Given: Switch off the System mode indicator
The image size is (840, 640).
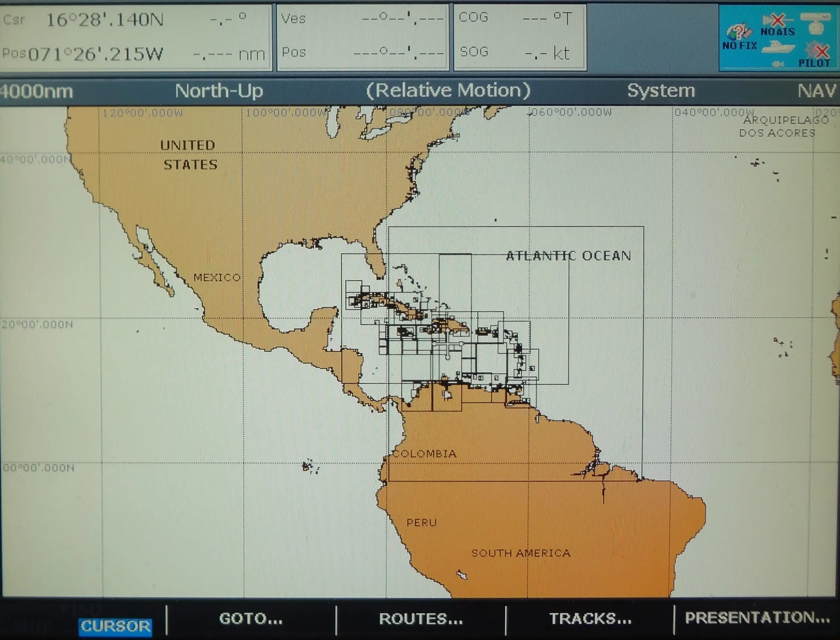Looking at the screenshot, I should pos(661,91).
